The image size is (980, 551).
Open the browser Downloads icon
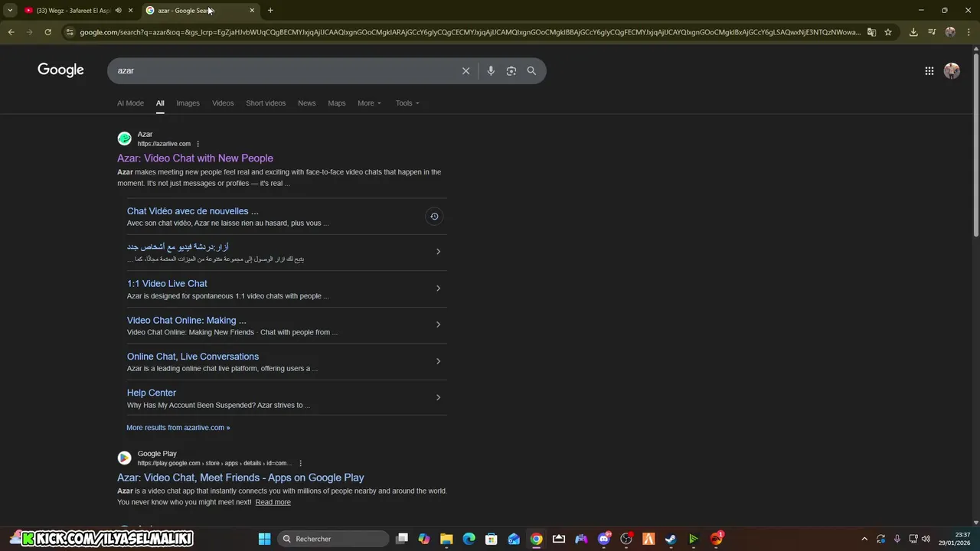(x=913, y=32)
